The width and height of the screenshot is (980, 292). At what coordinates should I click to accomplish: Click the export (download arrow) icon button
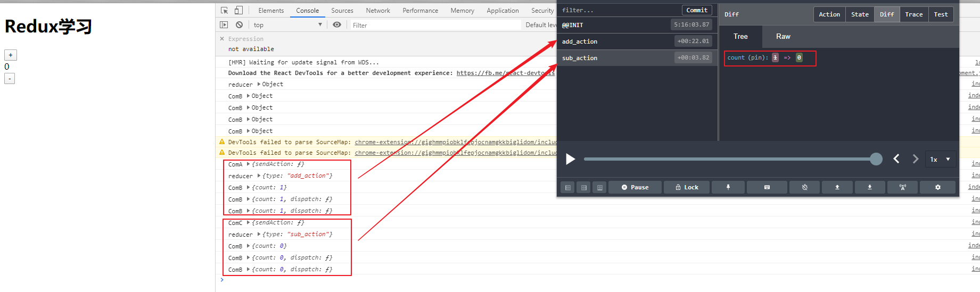click(870, 187)
